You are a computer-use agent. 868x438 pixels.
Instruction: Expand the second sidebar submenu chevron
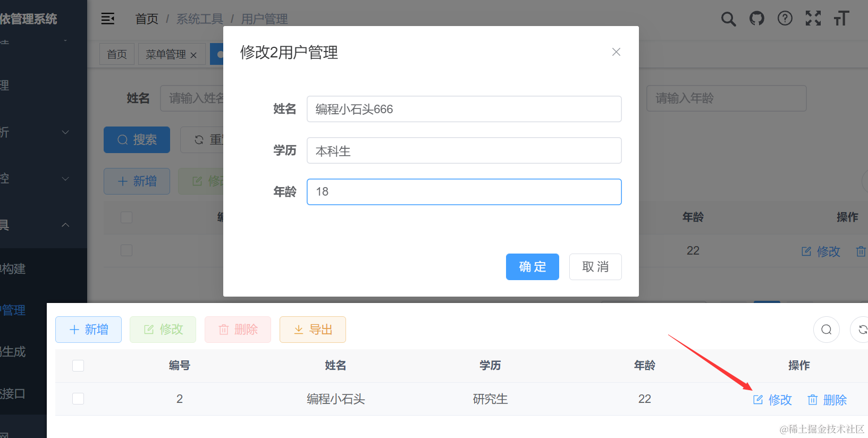[65, 132]
